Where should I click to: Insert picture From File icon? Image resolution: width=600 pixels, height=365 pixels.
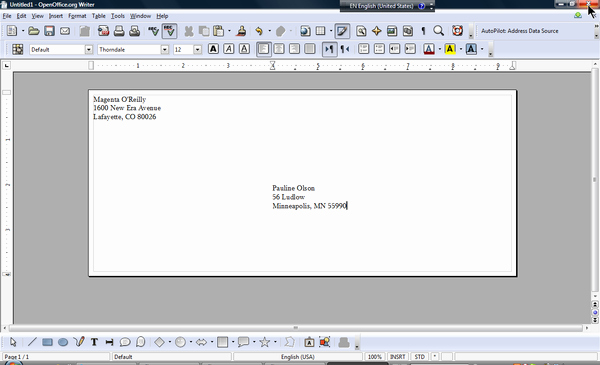click(x=324, y=342)
